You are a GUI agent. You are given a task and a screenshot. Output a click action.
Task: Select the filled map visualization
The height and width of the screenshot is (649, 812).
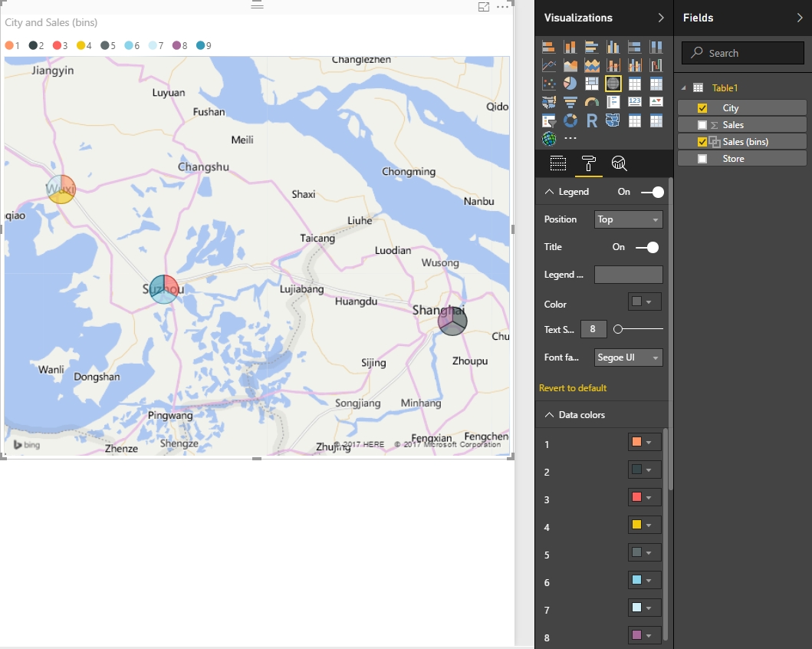coord(548,102)
